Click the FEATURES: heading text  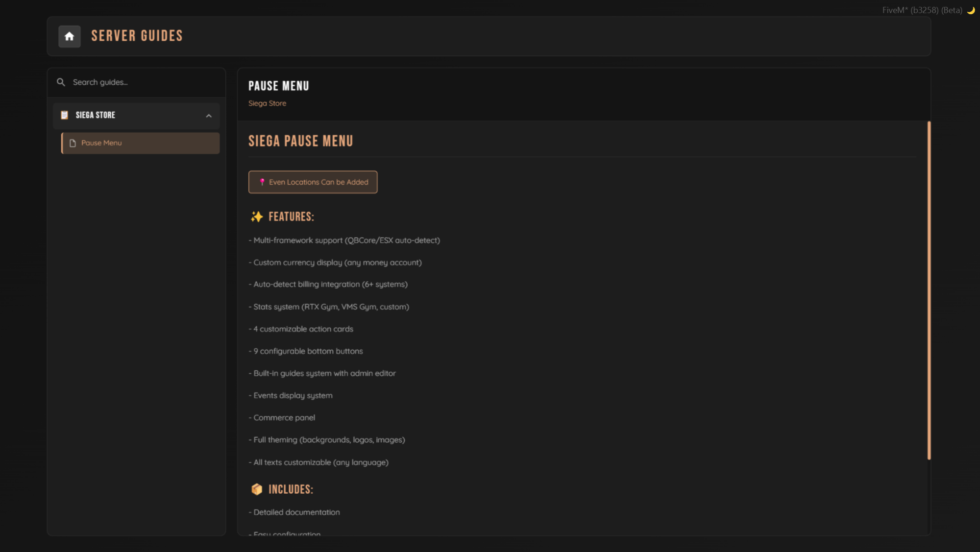click(291, 216)
